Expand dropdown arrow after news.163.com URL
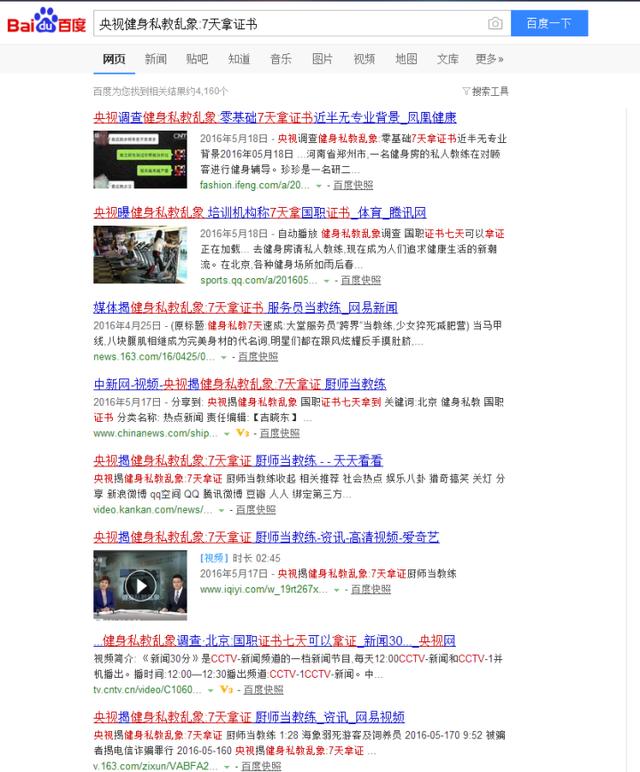 (x=223, y=357)
